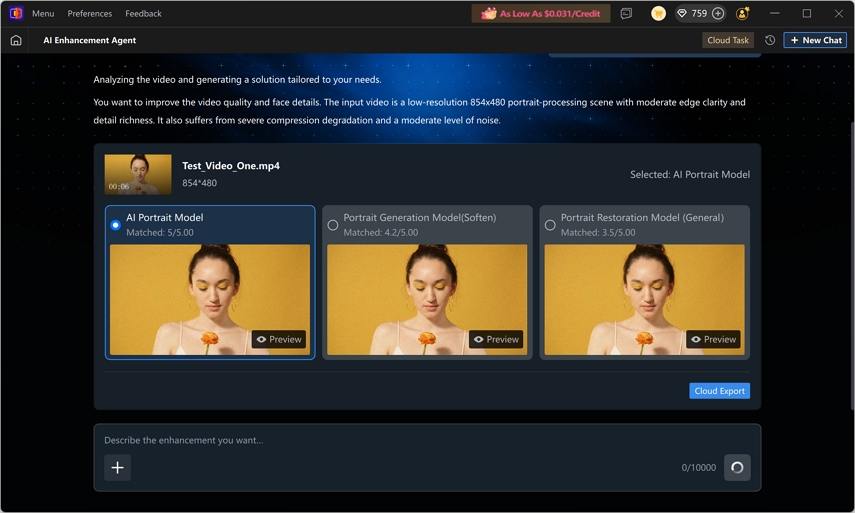Click the Test_Video_One.mp4 file name
The image size is (855, 513).
tap(231, 166)
